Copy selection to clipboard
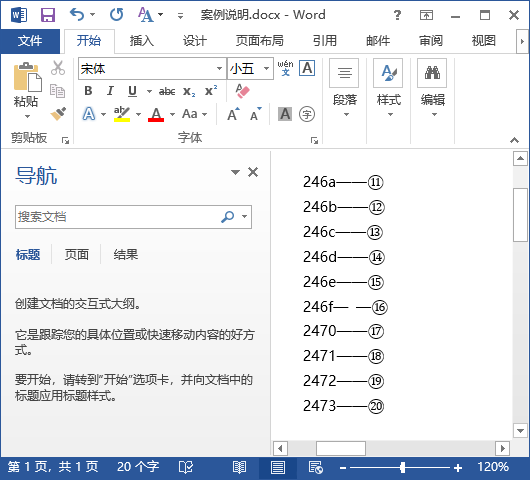The height and width of the screenshot is (480, 530). (x=57, y=91)
